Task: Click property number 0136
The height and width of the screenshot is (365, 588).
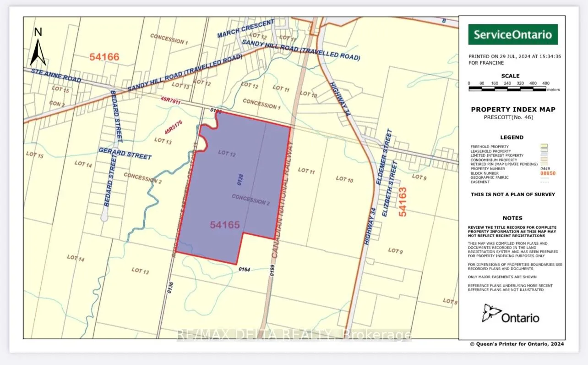Action: [170, 287]
